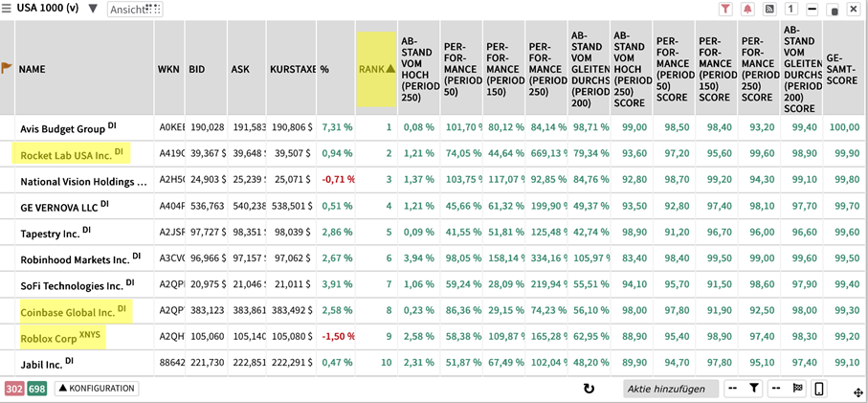Click the 99,30 Gesamtscore cell for Coinbase
Viewport: 868px width, 403px height.
tap(845, 310)
